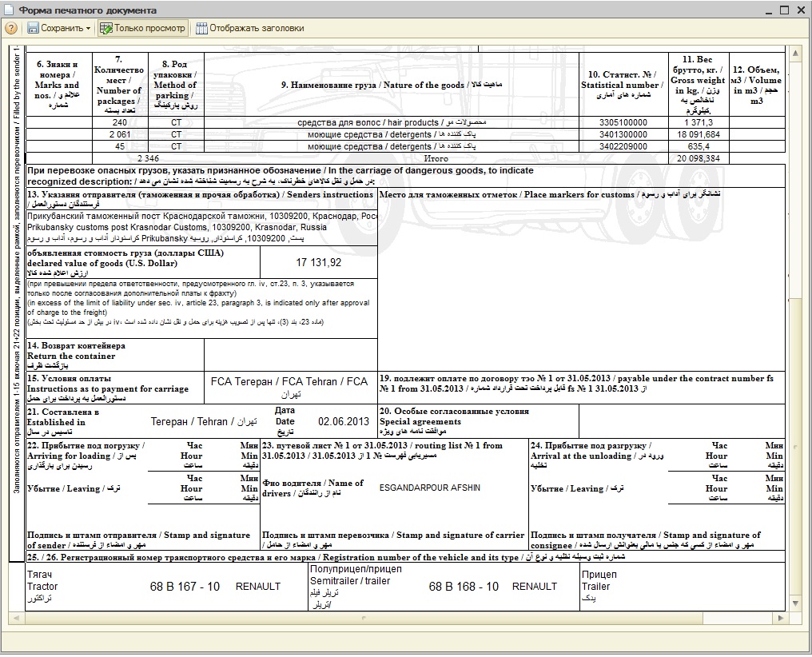This screenshot has width=812, height=657.
Task: Maximize the print form window
Action: (x=785, y=10)
